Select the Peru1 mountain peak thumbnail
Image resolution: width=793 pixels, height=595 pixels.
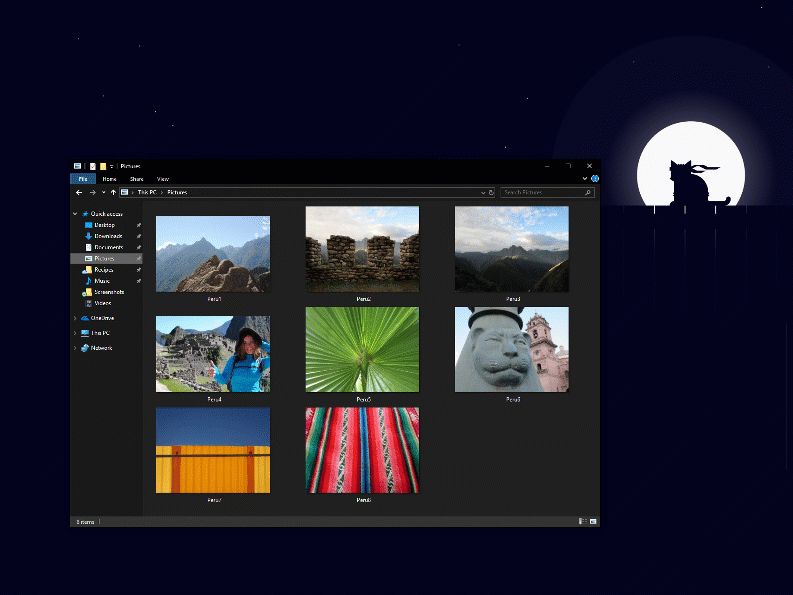click(213, 254)
